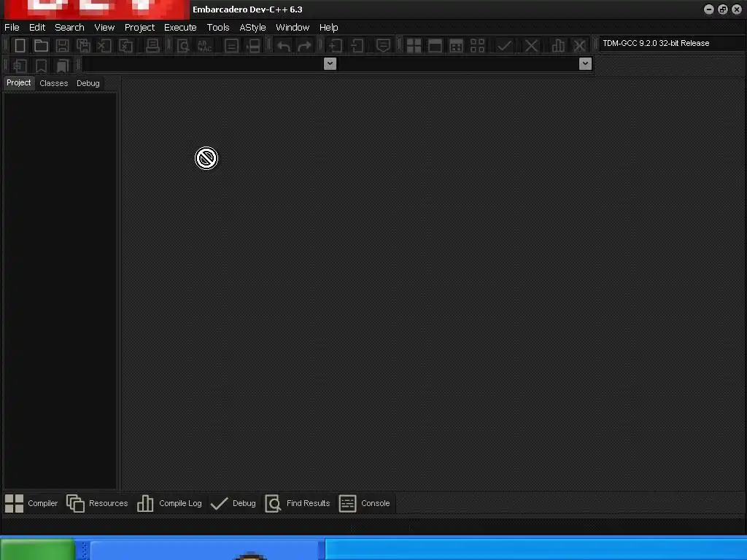Open the TDM-GCC 9.2.0 compiler set dropdown
Screen dimensions: 747x560
(x=672, y=43)
